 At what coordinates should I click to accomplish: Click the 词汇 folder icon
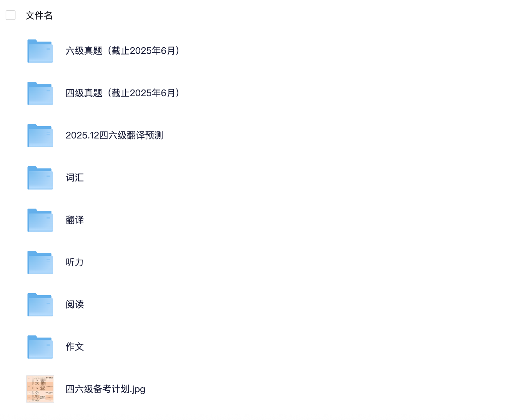pos(40,178)
